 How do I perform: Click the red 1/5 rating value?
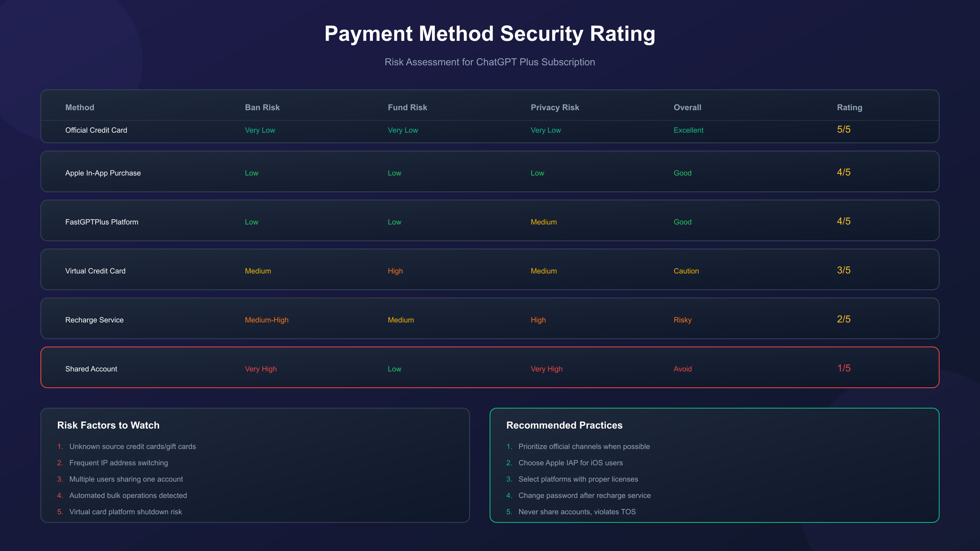[844, 368]
